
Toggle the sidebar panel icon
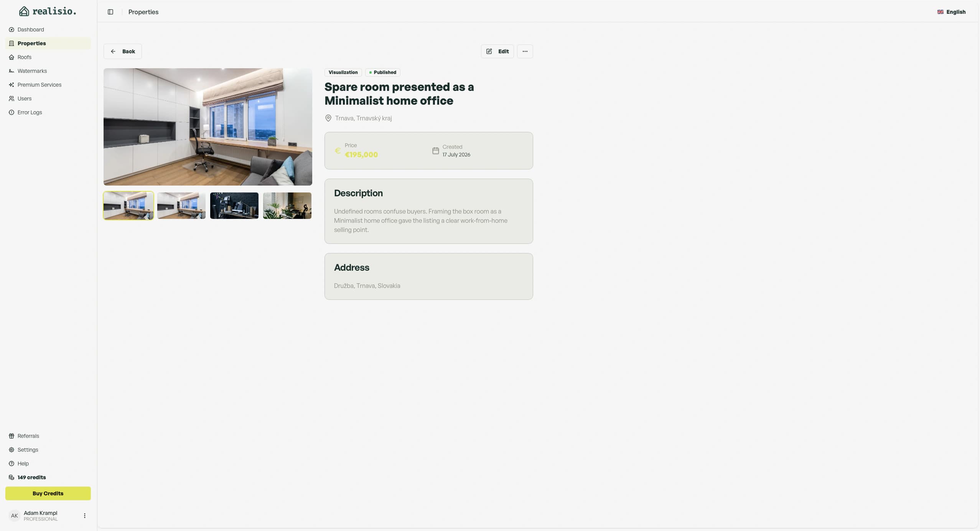tap(110, 12)
